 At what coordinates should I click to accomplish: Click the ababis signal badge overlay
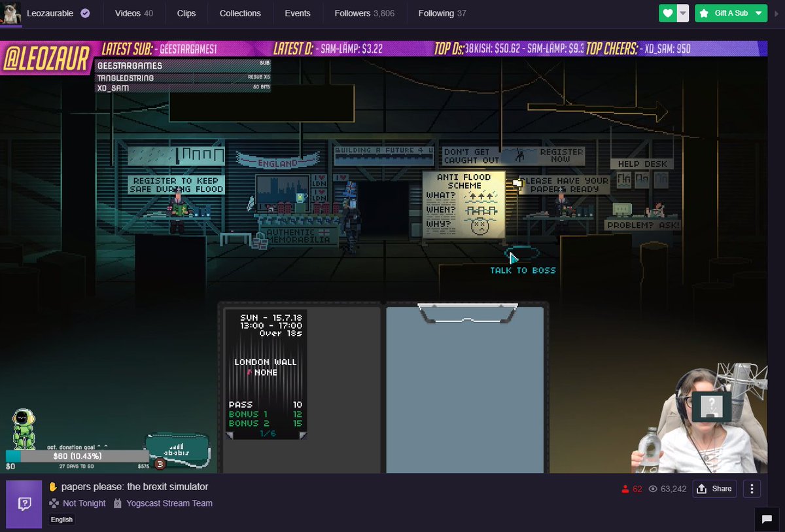[x=177, y=450]
